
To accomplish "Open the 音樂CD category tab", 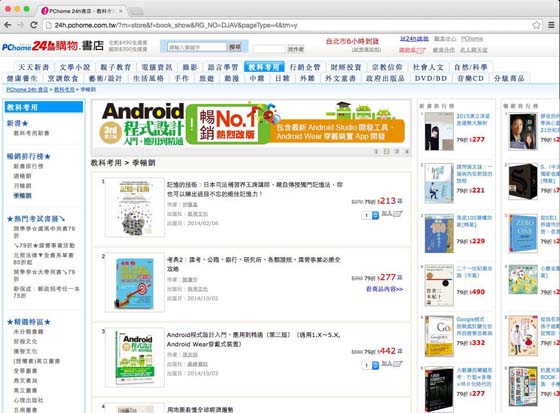I will coord(471,78).
